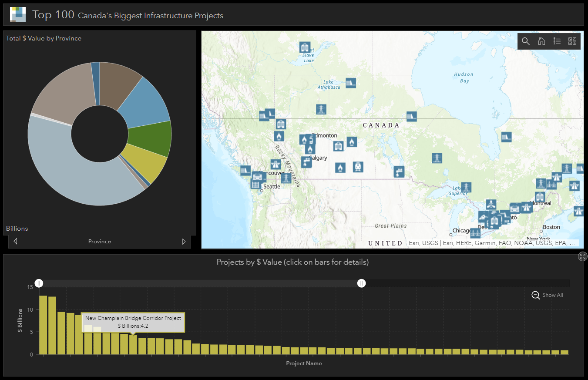Open the basemap gallery grid icon

[x=572, y=41]
